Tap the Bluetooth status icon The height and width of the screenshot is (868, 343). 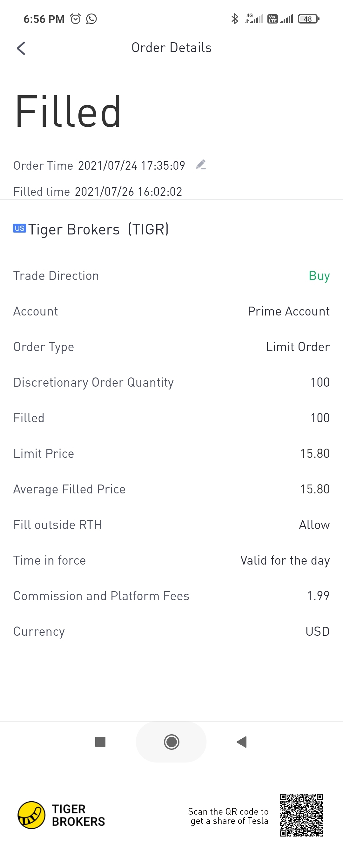coord(235,19)
